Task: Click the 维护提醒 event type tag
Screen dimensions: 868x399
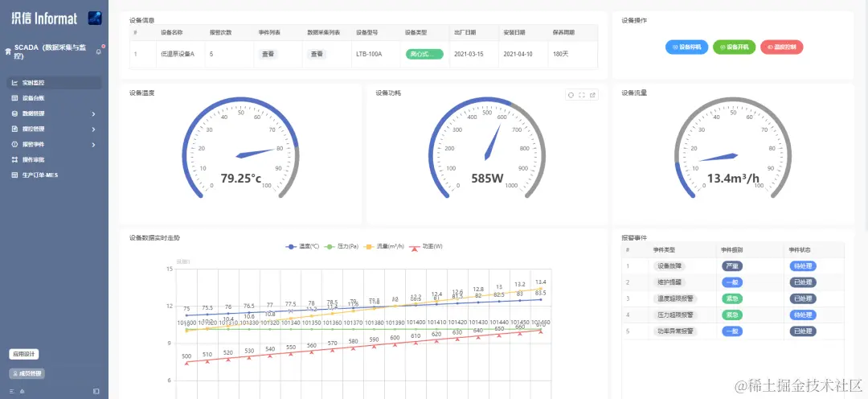Action: [x=669, y=282]
